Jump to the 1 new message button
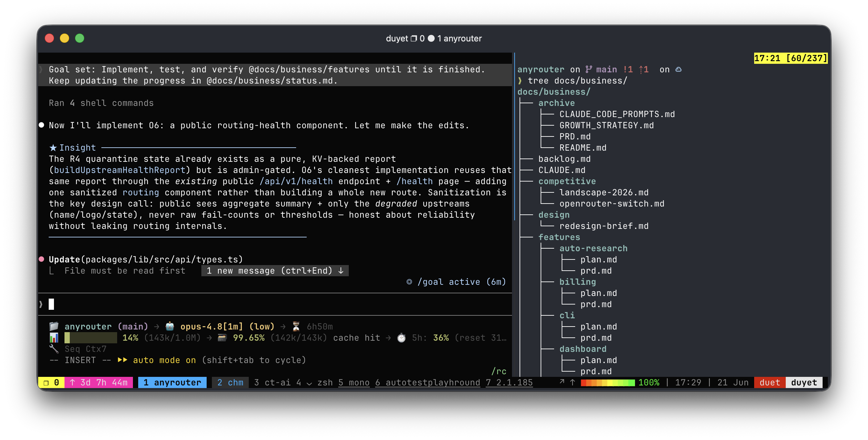 coord(275,270)
